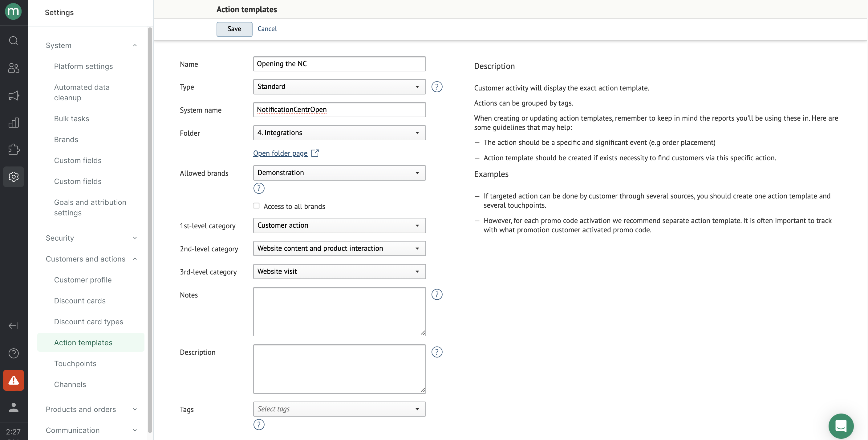
Task: Open the search icon in left rail
Action: tap(14, 40)
